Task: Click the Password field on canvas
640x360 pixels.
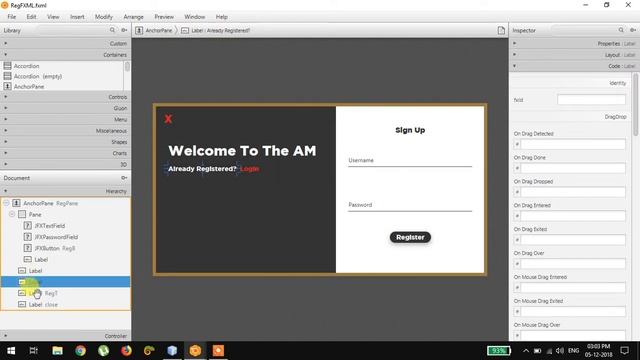Action: coord(410,205)
